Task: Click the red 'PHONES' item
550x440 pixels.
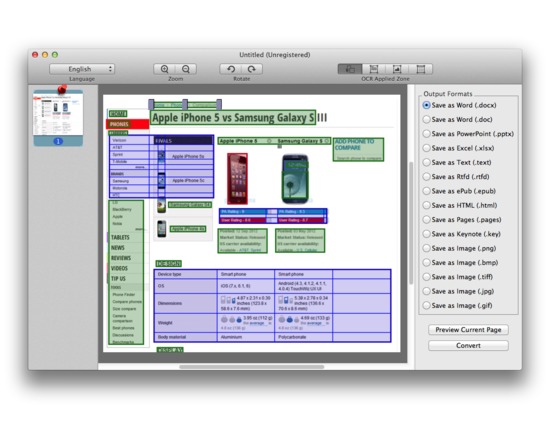Action: (128, 124)
